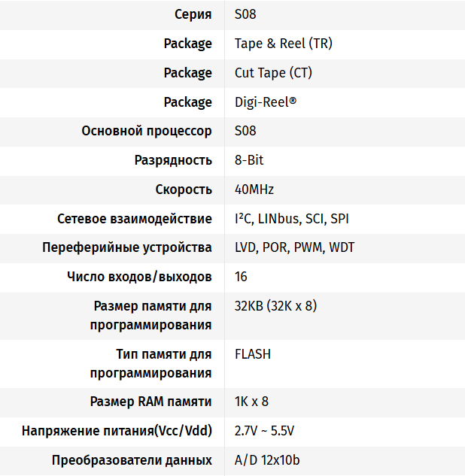Click the 32KB (32K x 8) memory value
The image size is (465, 476).
click(275, 306)
